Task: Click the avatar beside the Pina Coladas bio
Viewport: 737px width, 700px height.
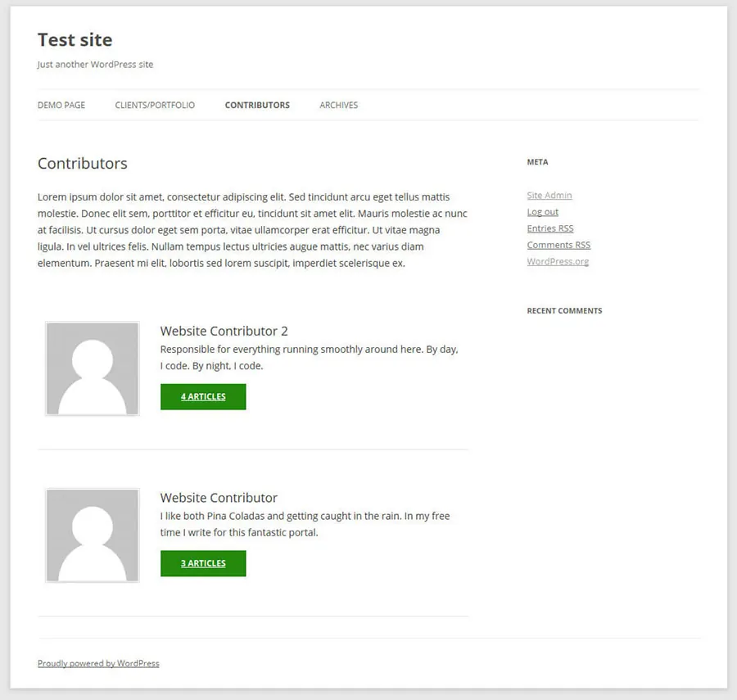Action: (x=93, y=535)
